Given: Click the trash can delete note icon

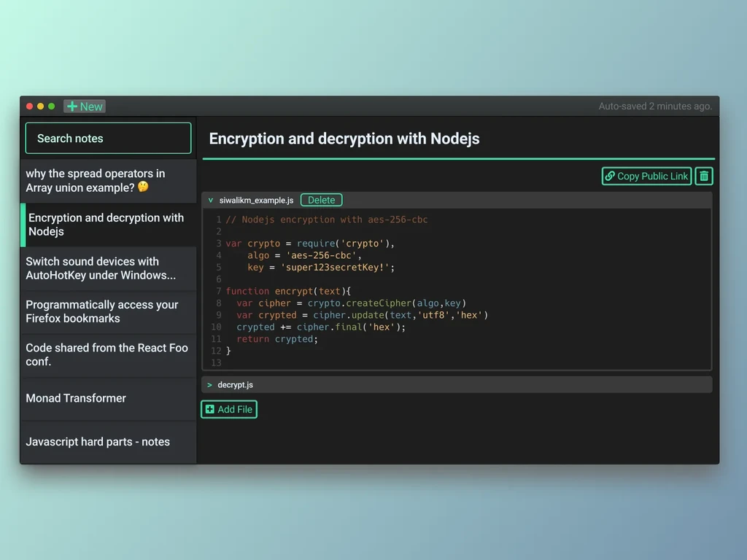Looking at the screenshot, I should (x=703, y=176).
